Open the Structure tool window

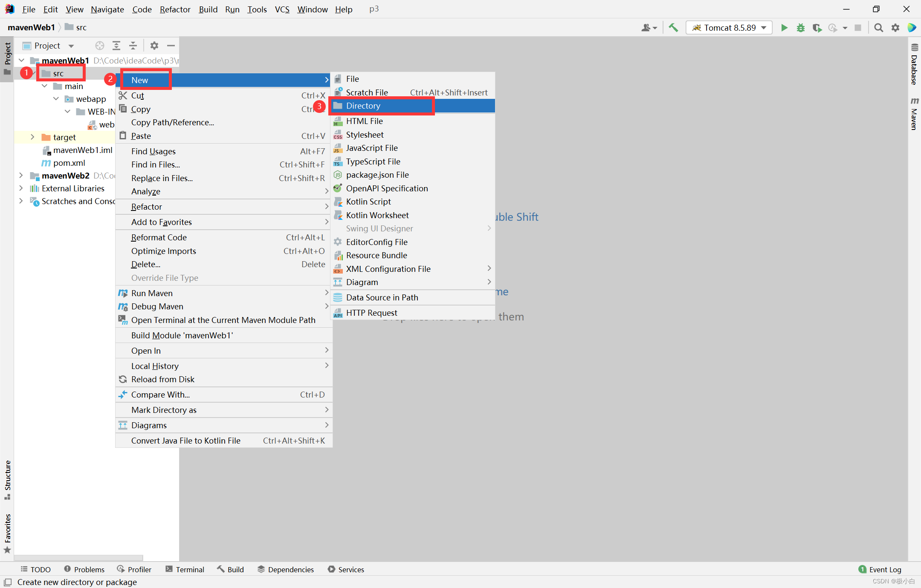click(7, 480)
